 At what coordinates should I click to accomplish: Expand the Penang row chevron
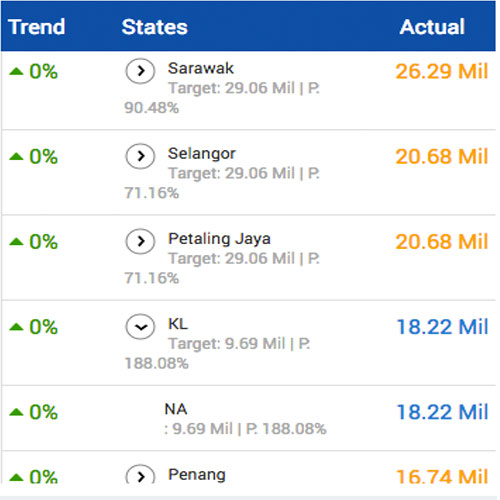coord(140,475)
